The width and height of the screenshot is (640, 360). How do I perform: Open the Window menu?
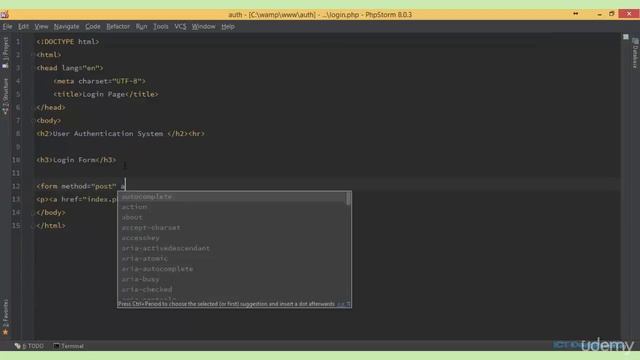pyautogui.click(x=203, y=27)
